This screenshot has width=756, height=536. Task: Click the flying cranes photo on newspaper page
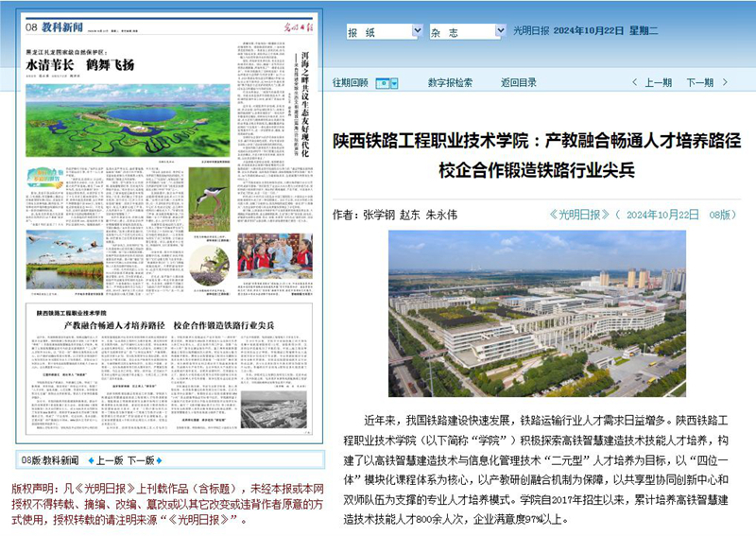pyautogui.click(x=64, y=261)
